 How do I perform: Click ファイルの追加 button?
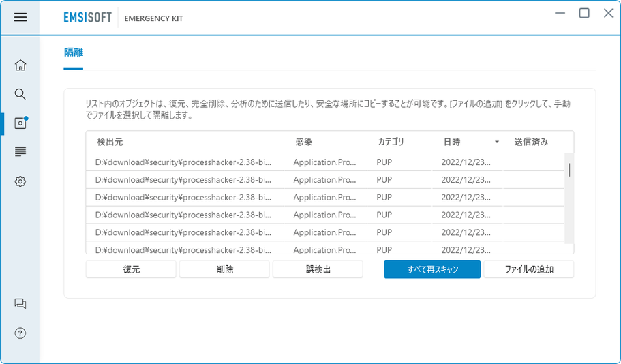529,269
